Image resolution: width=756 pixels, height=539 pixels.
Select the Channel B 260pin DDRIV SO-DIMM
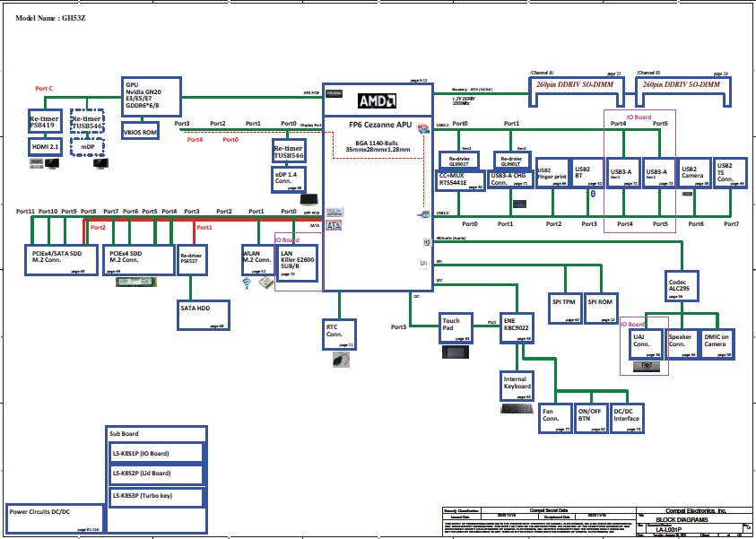(683, 91)
